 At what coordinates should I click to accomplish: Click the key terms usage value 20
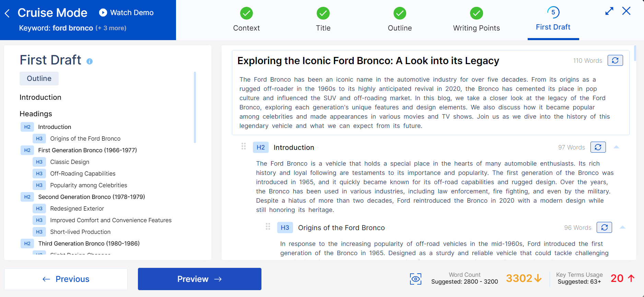click(x=617, y=278)
